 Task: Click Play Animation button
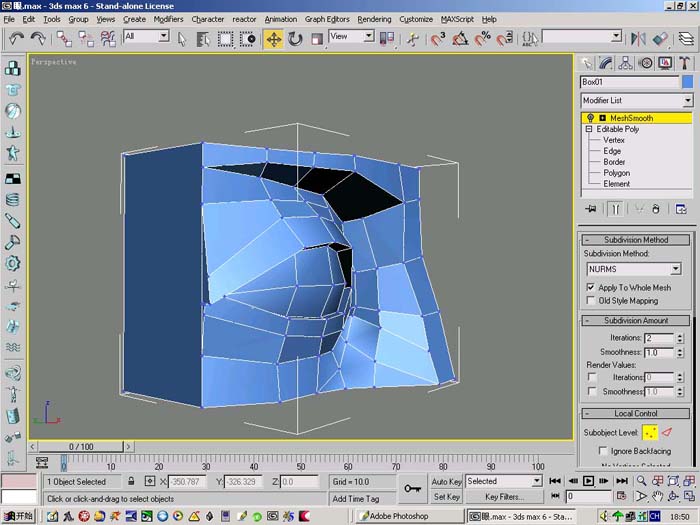pyautogui.click(x=588, y=481)
